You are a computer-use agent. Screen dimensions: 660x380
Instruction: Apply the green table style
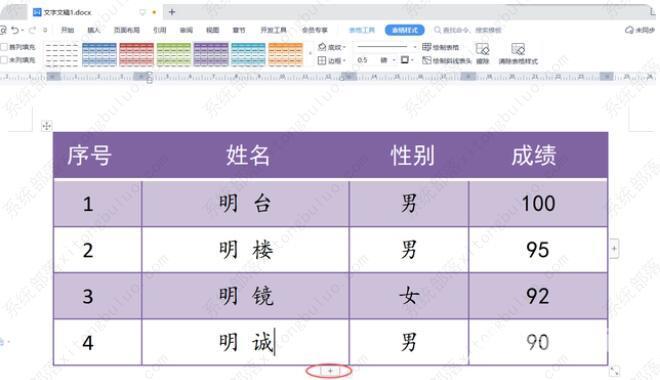click(x=174, y=55)
